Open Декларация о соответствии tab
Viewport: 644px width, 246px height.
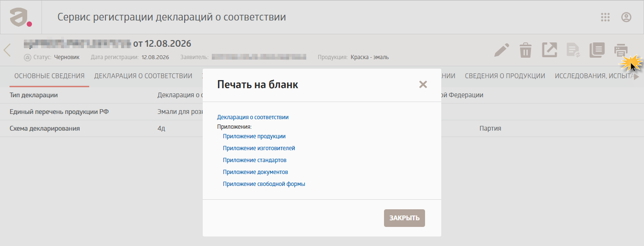pos(143,76)
